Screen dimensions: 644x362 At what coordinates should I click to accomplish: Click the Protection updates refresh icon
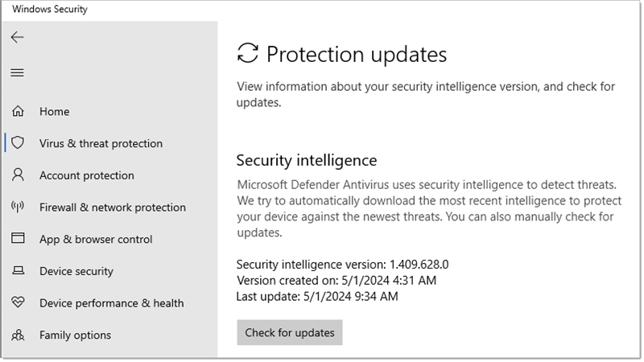(x=248, y=54)
